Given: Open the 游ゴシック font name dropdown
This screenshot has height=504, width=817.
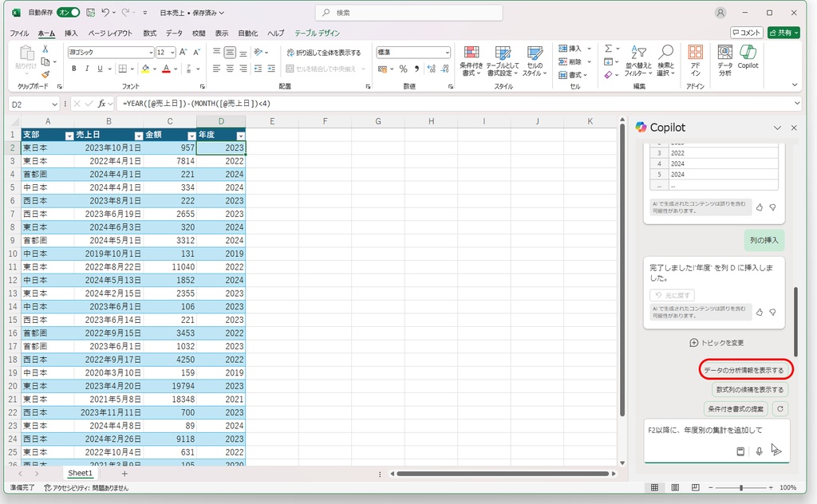Looking at the screenshot, I should pos(151,53).
